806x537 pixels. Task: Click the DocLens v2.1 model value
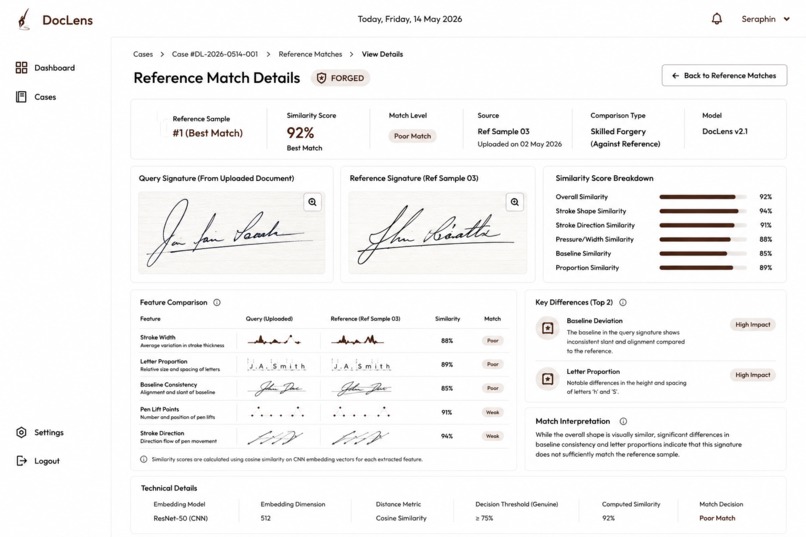[725, 132]
